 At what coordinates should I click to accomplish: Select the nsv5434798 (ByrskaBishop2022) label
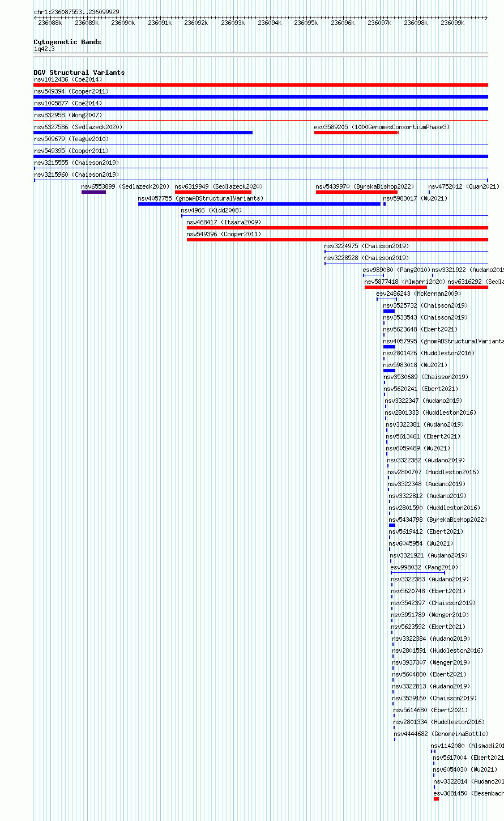click(x=438, y=520)
